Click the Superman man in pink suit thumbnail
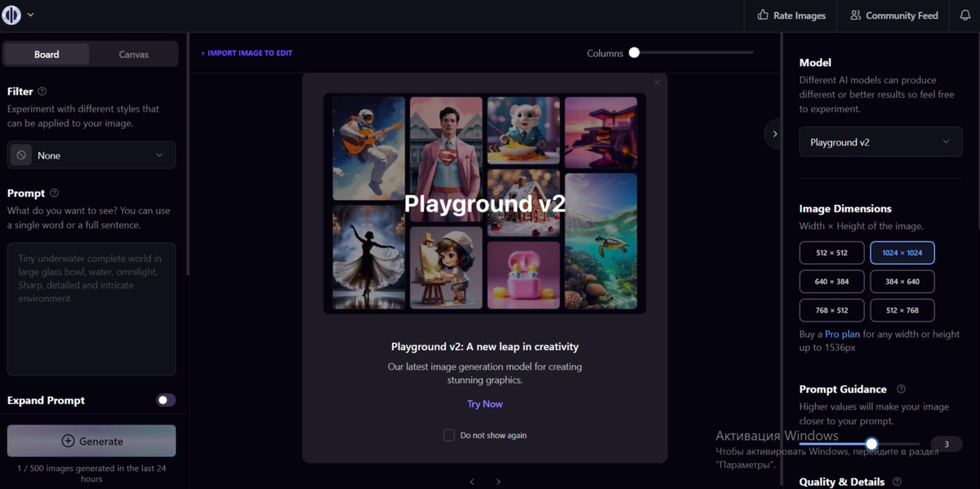Image resolution: width=980 pixels, height=489 pixels. pyautogui.click(x=446, y=158)
